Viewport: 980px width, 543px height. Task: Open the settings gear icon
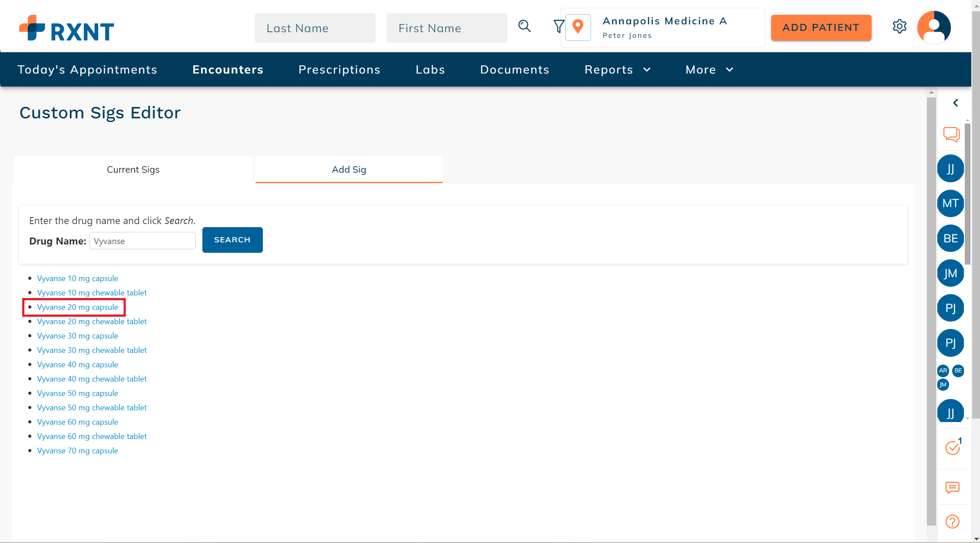[899, 27]
